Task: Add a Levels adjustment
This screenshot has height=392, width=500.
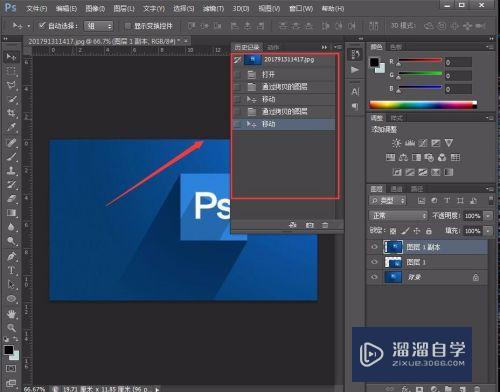Action: 410,143
